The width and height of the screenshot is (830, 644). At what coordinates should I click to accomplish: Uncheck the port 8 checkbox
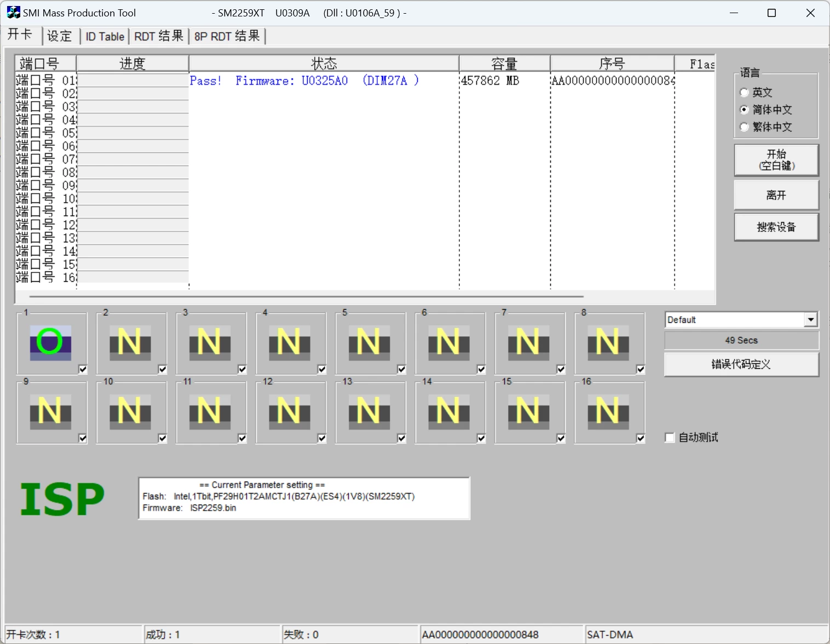pos(641,369)
